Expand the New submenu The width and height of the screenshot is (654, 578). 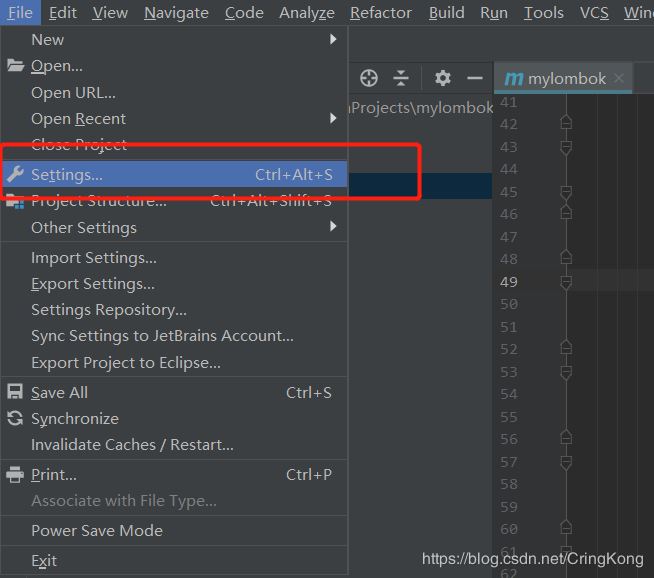pos(174,40)
